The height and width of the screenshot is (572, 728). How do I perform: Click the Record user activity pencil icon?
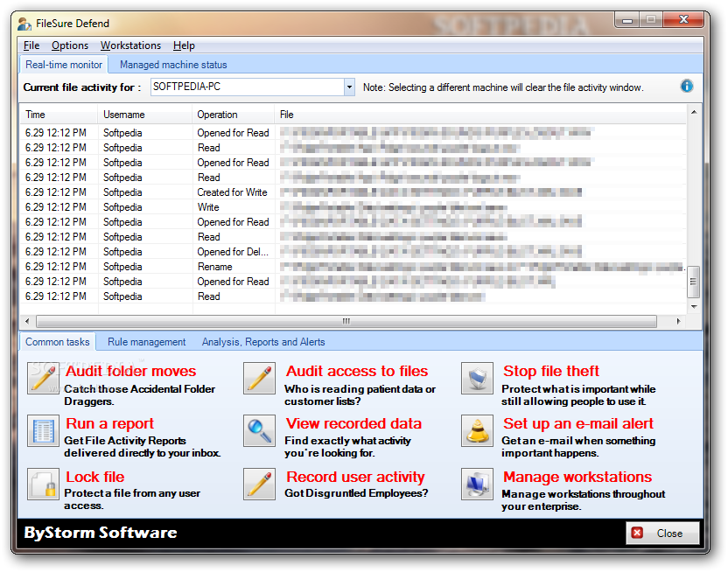pyautogui.click(x=260, y=484)
